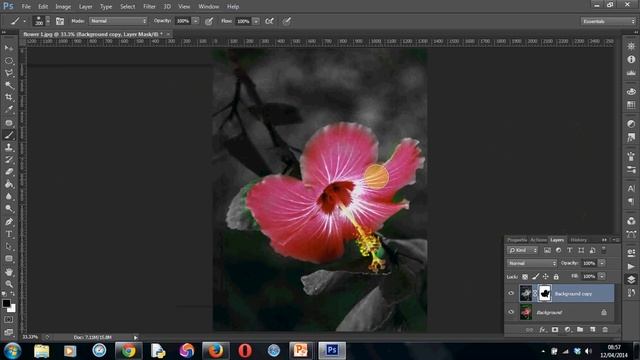Click the create new layer icon
The image size is (640, 360).
click(x=592, y=329)
